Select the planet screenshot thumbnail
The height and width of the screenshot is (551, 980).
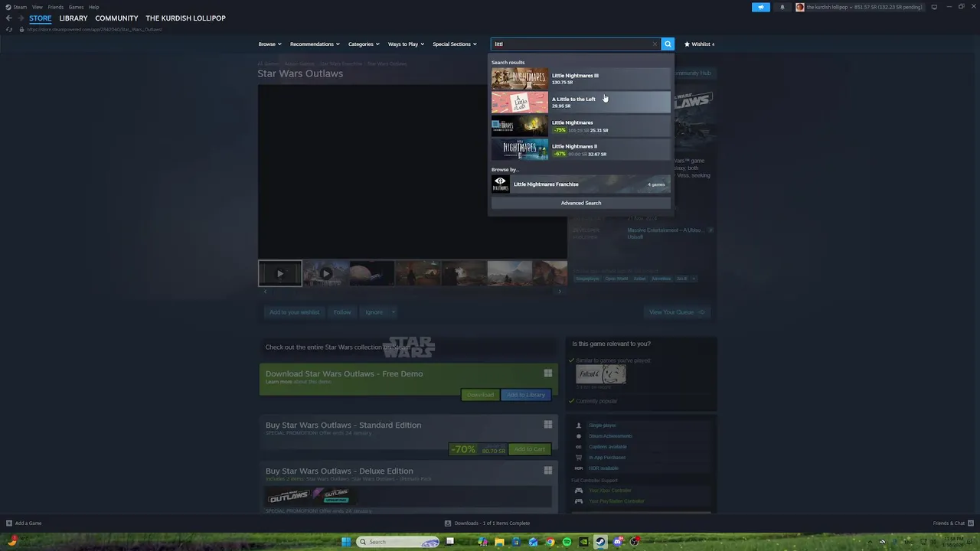371,273
